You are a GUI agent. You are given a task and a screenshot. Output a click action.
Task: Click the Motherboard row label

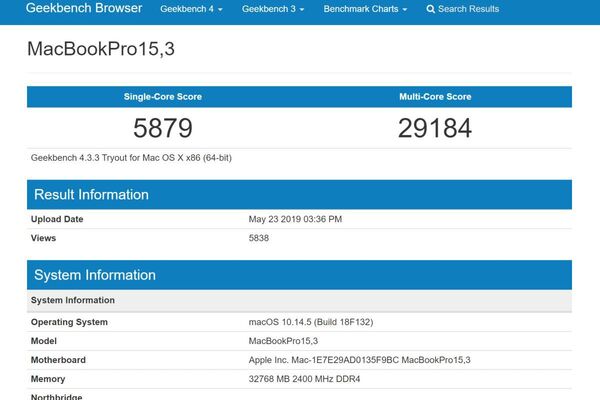click(58, 360)
